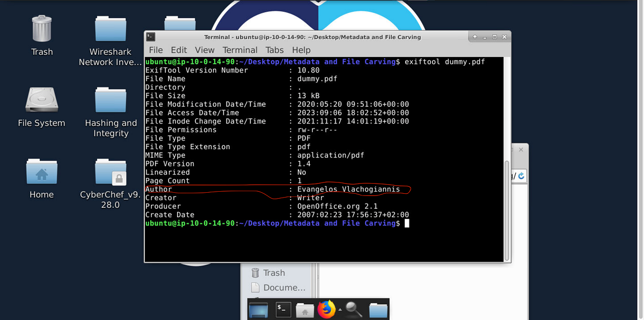Image resolution: width=644 pixels, height=320 pixels.
Task: Open the File menu in Terminal
Action: click(x=156, y=49)
